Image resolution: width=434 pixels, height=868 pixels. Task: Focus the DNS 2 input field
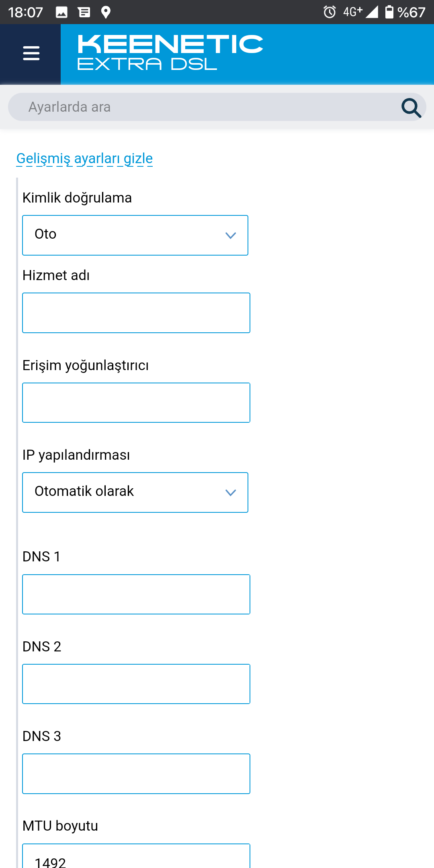pyautogui.click(x=136, y=684)
